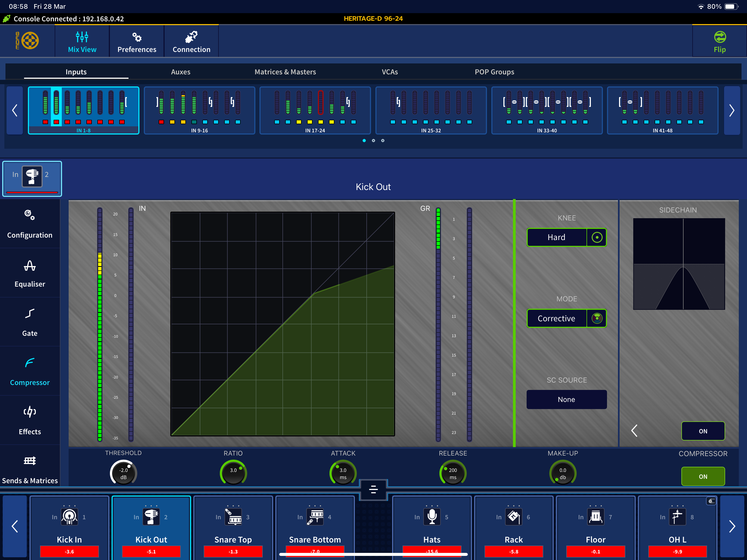Tap the In 2 kick channel header icon
Image resolution: width=747 pixels, height=560 pixels.
32,176
